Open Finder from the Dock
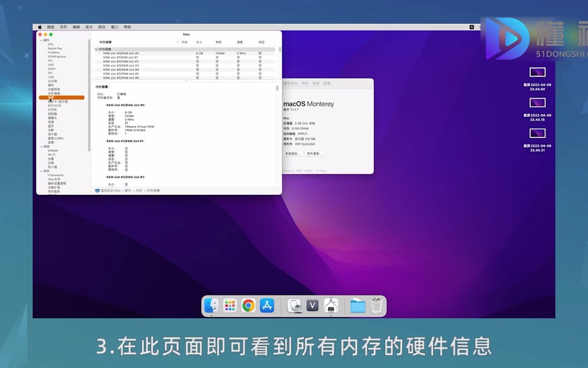This screenshot has height=368, width=588. click(211, 306)
